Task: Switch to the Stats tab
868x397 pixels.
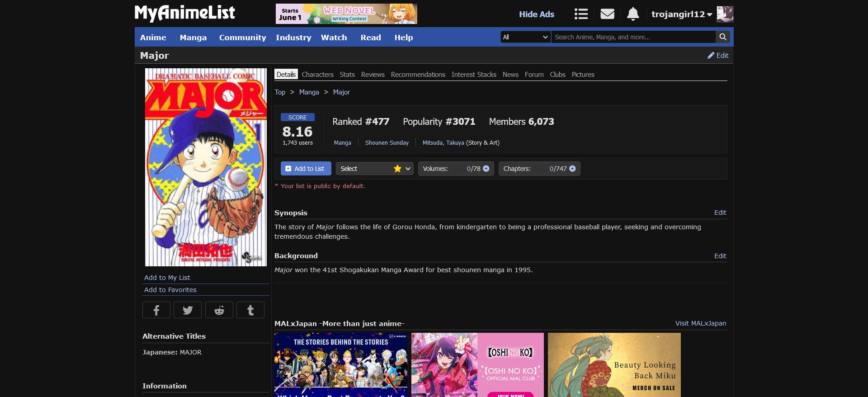Action: 347,75
